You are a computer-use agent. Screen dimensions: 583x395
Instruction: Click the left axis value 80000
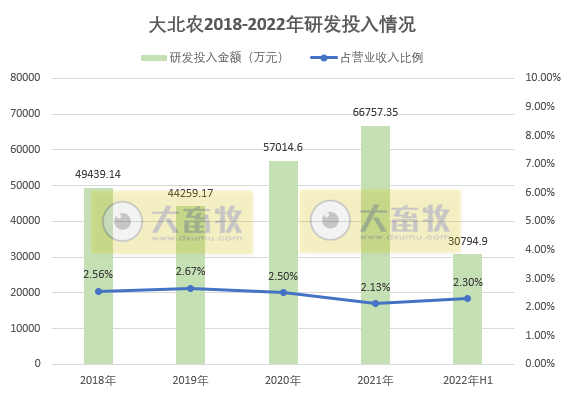tap(25, 78)
